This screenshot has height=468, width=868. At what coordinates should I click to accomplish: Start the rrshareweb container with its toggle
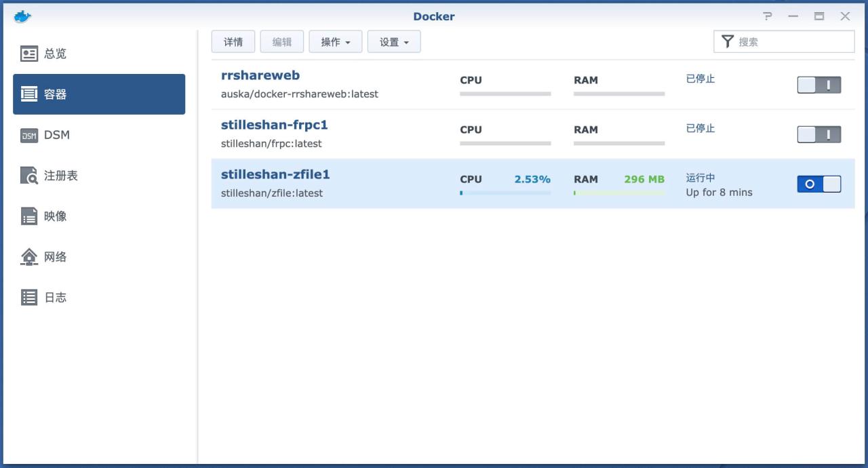pos(818,85)
